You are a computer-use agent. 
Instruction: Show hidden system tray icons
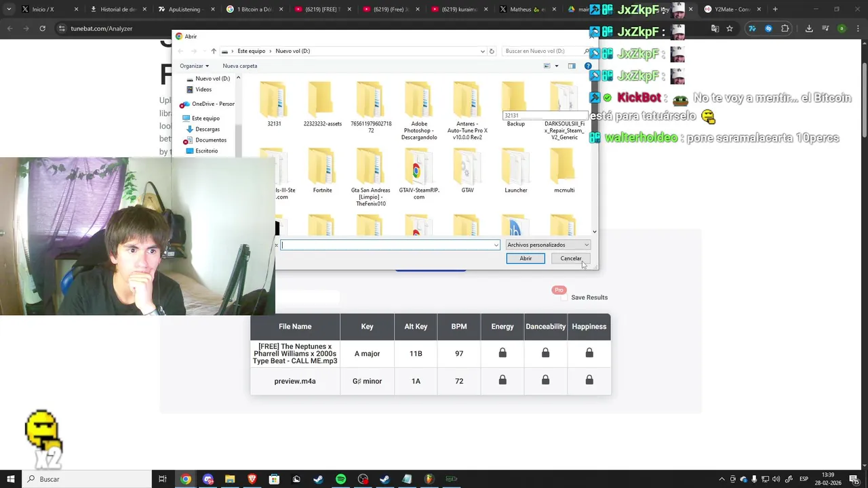pos(722,479)
